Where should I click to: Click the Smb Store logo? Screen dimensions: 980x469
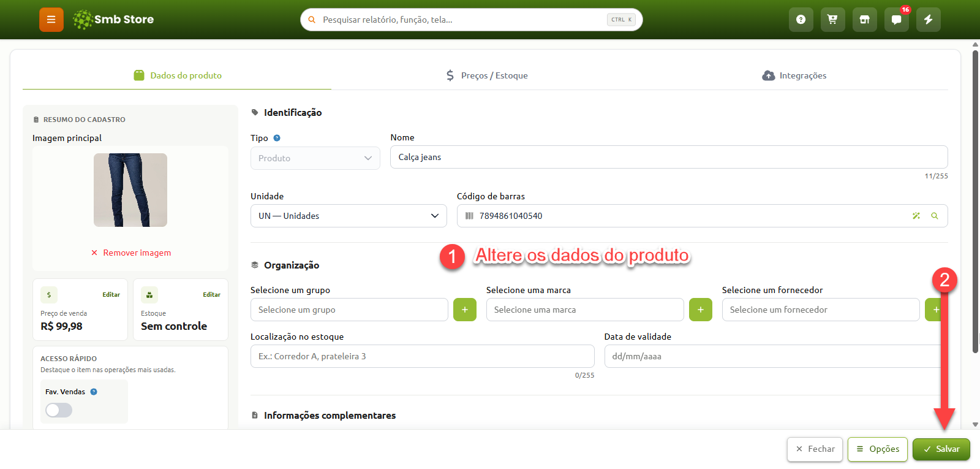113,20
